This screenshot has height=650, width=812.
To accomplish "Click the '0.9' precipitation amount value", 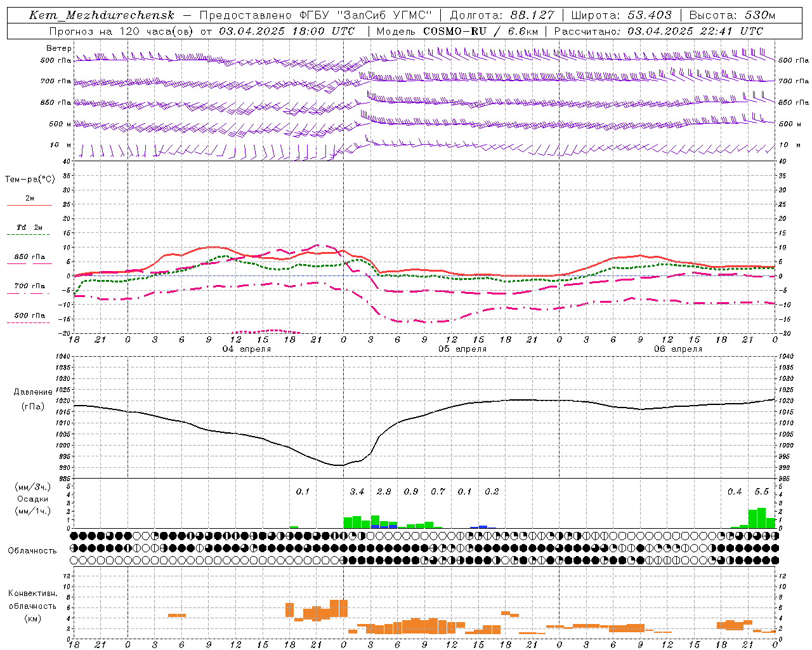I will (x=411, y=492).
